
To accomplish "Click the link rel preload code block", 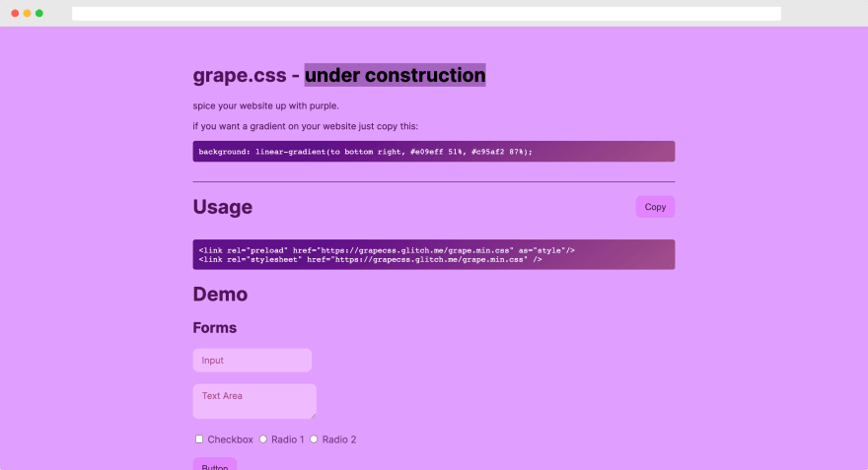I will click(x=433, y=254).
